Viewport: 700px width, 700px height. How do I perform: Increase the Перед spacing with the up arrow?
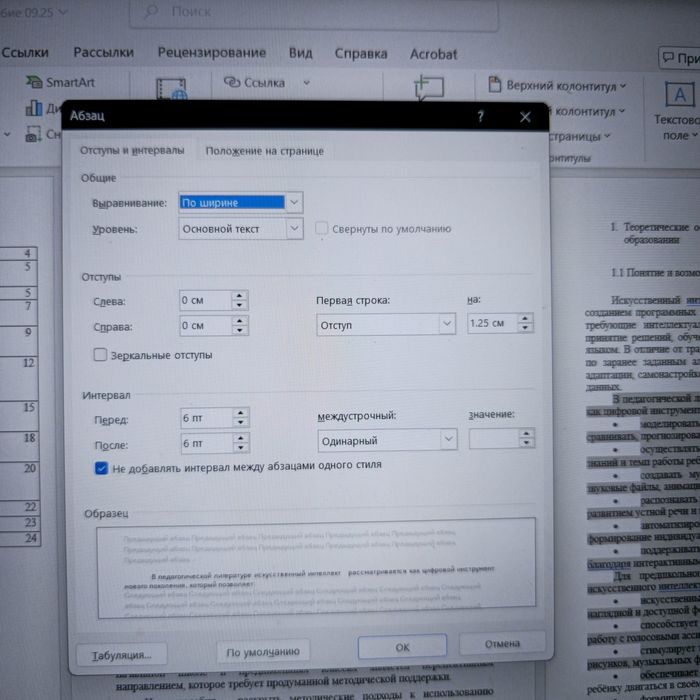pos(241,413)
